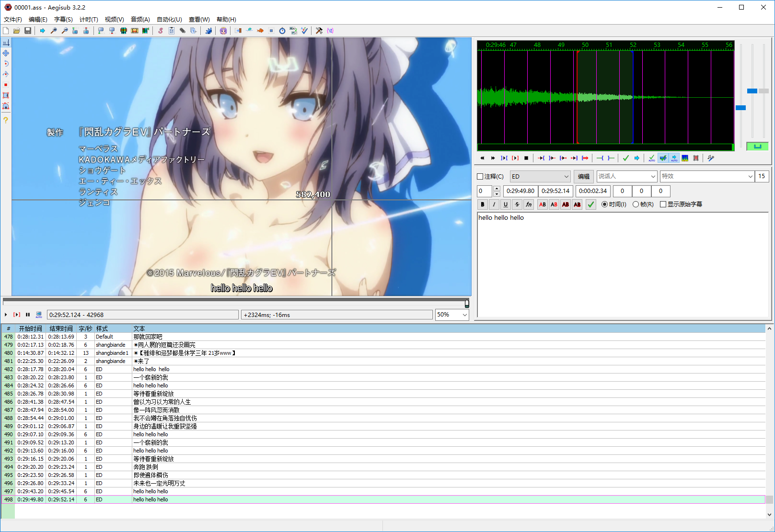
Task: Decrease layer number with down stepper
Action: pos(497,194)
